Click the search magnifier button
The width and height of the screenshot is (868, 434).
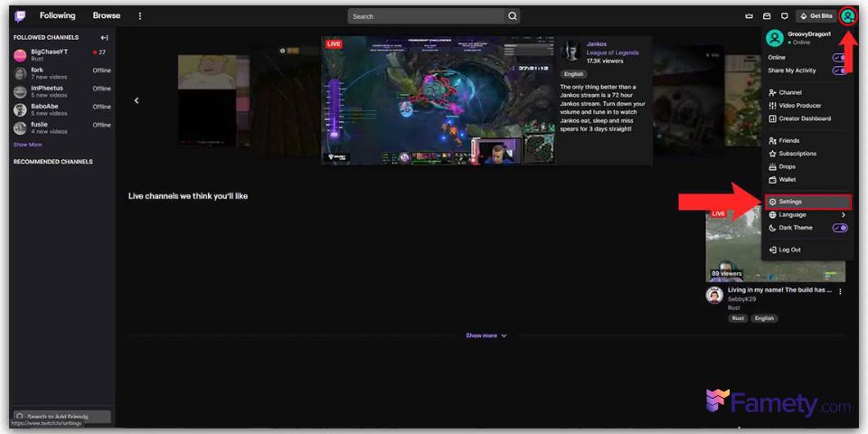[x=513, y=16]
